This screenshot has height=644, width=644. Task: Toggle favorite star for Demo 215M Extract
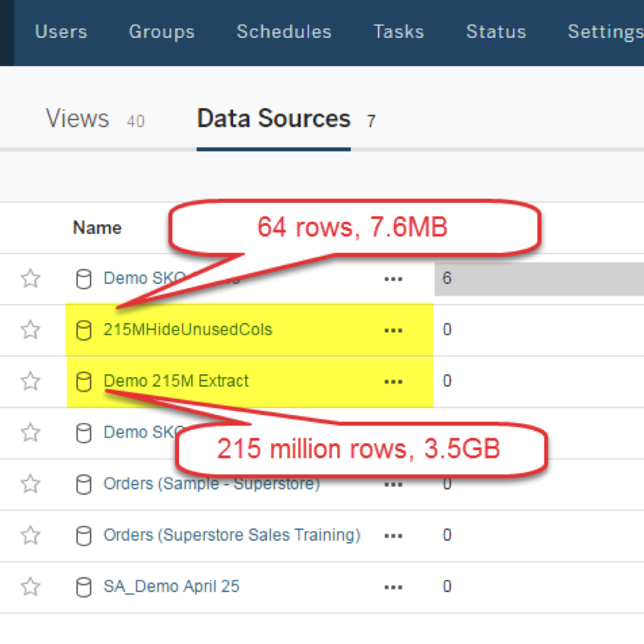pyautogui.click(x=30, y=381)
